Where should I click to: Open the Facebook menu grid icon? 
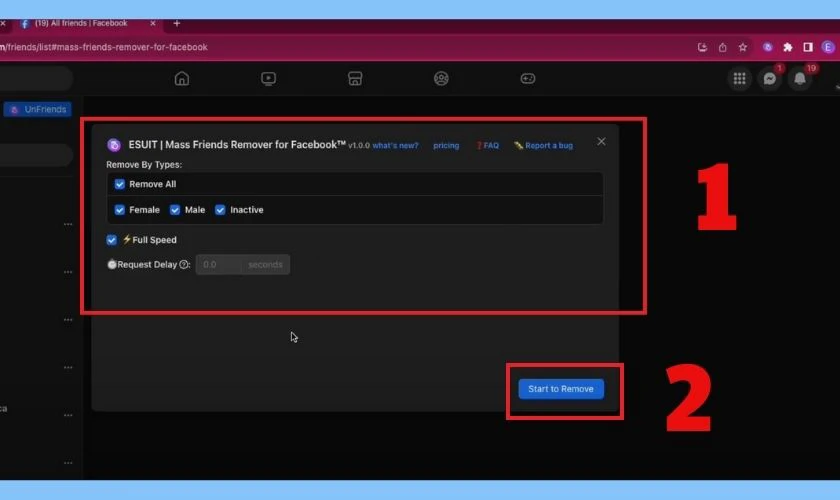point(739,79)
